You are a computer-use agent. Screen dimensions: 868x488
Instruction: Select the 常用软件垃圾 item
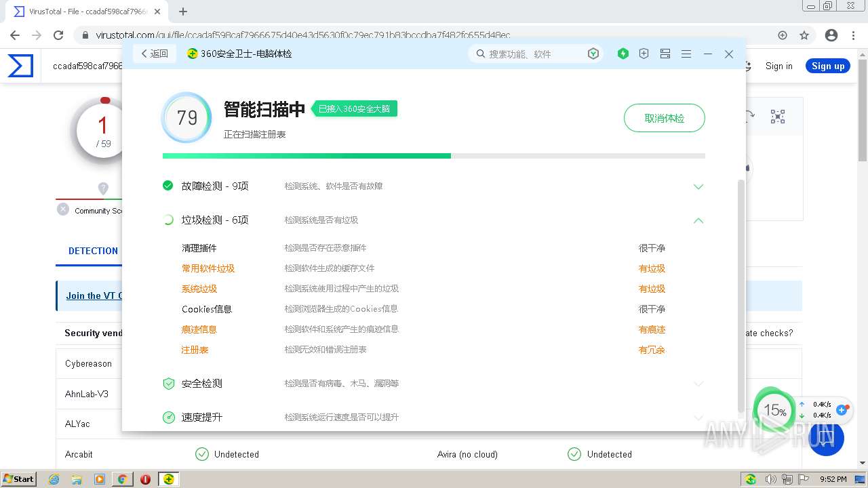point(208,268)
